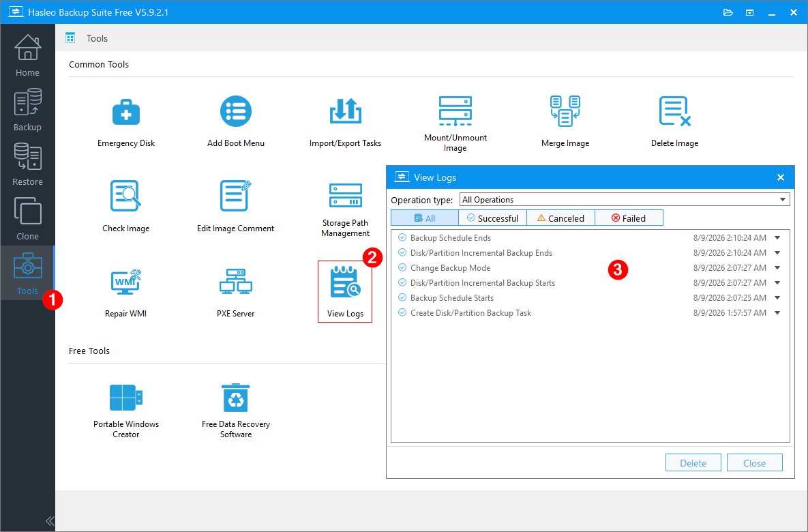The width and height of the screenshot is (808, 532).
Task: Open Storage Path Management
Action: pyautogui.click(x=345, y=209)
